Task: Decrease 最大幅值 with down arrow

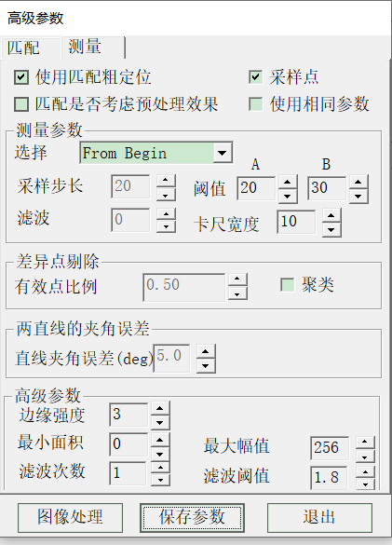Action: click(x=365, y=456)
